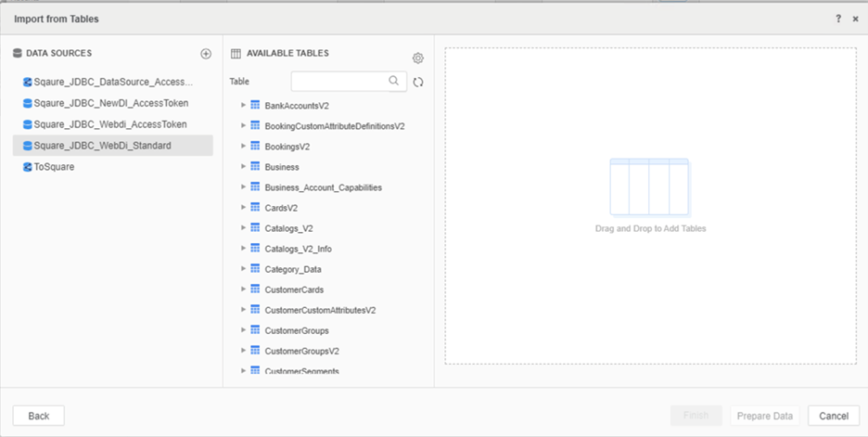This screenshot has height=437, width=868.
Task: Click the Cancel button
Action: (x=833, y=416)
